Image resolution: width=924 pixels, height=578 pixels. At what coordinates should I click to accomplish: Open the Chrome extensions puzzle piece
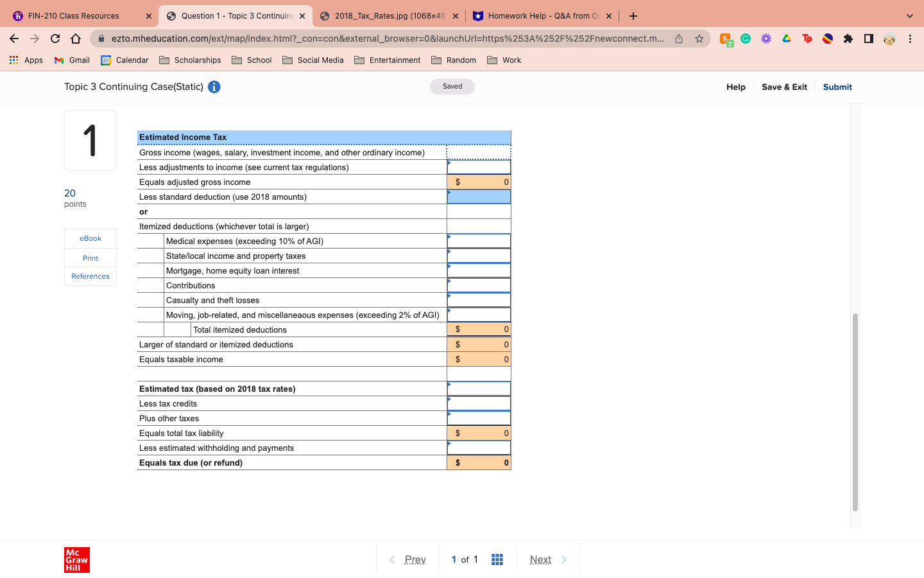[848, 39]
